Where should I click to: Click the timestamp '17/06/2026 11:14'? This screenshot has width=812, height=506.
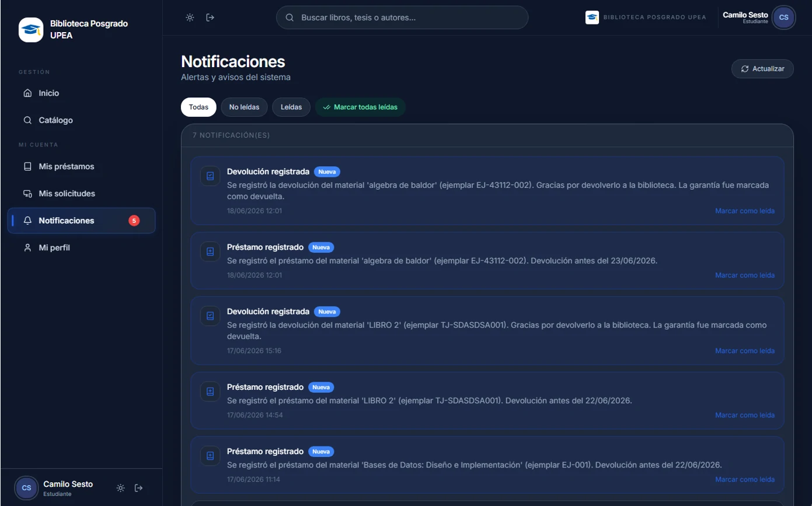pyautogui.click(x=253, y=479)
